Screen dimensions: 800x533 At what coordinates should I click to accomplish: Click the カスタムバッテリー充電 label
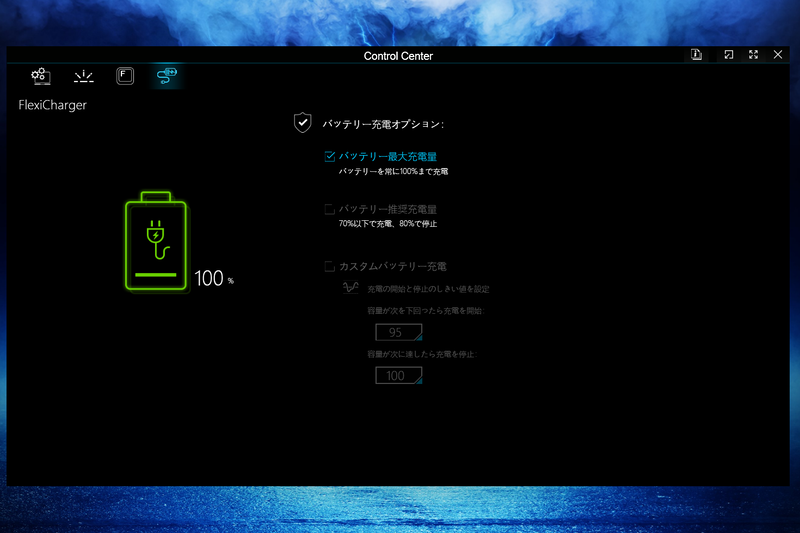pos(393,266)
